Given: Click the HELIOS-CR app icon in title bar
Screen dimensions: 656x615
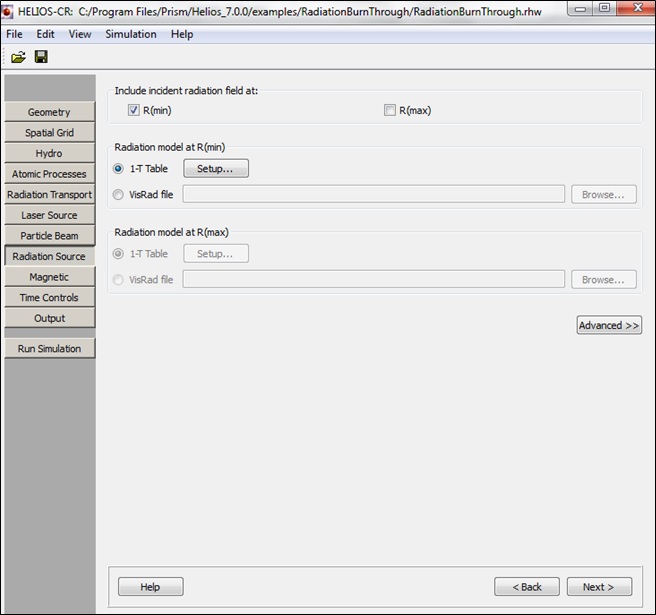Looking at the screenshot, I should (9, 10).
